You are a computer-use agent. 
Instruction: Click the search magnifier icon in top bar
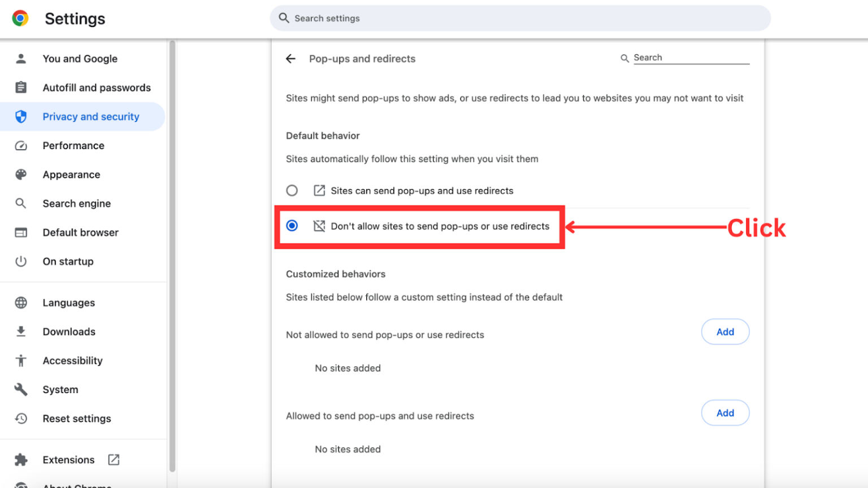tap(284, 18)
